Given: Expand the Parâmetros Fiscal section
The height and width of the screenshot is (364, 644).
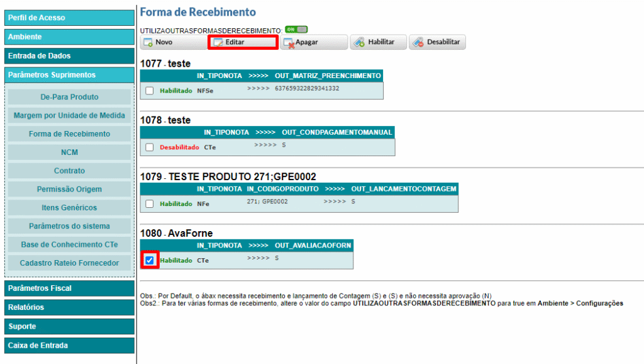Looking at the screenshot, I should pyautogui.click(x=69, y=288).
